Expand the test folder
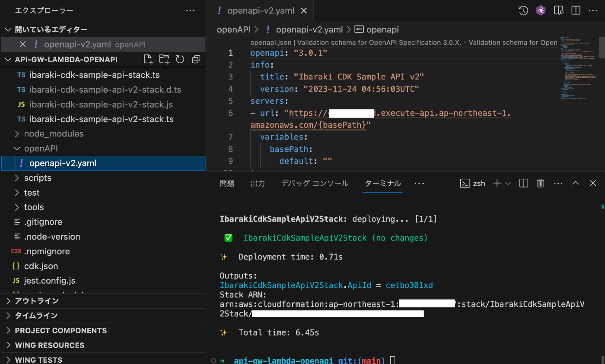The image size is (605, 364). [x=17, y=193]
